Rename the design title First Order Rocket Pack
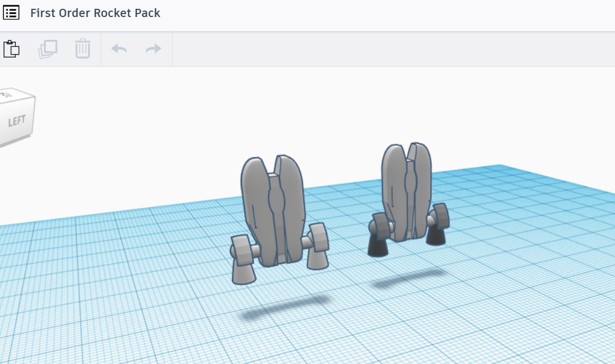 (95, 13)
